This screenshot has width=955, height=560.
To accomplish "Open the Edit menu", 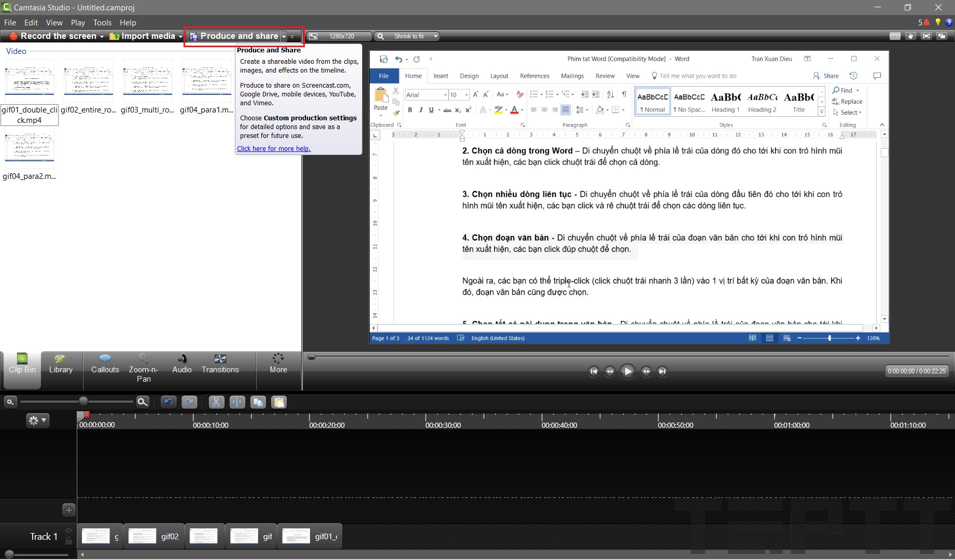I will [31, 23].
